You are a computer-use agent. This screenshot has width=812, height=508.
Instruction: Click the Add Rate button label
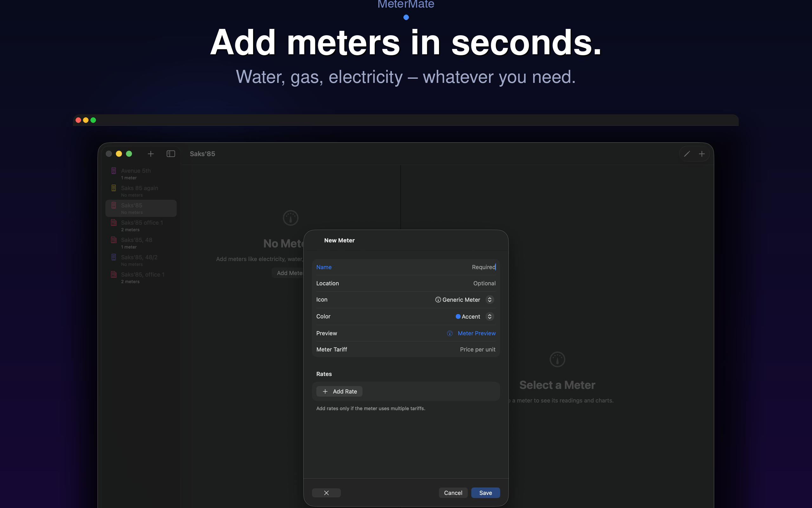[344, 391]
